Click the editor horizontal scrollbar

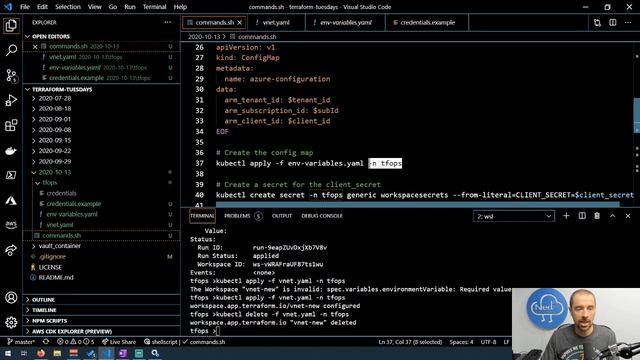pos(417,204)
